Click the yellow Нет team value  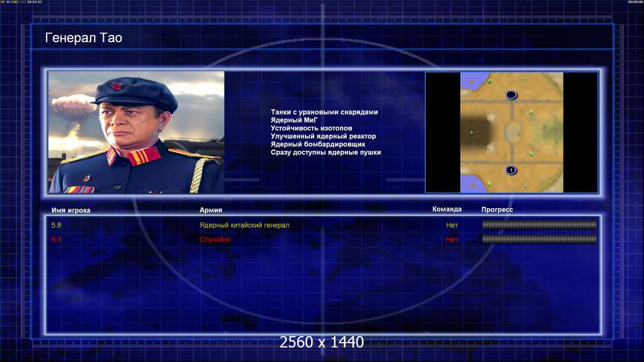point(452,225)
